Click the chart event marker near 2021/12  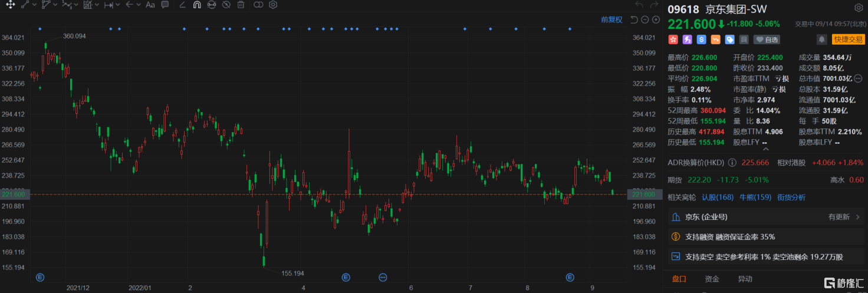[40, 277]
